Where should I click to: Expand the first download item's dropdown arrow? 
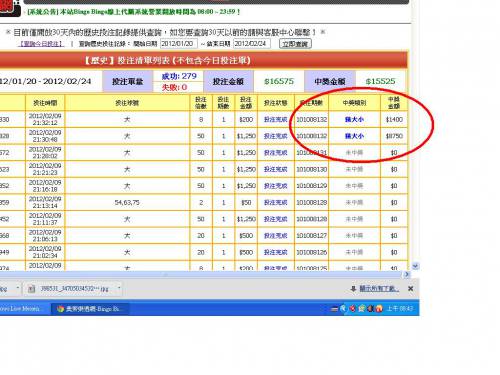coord(17,288)
